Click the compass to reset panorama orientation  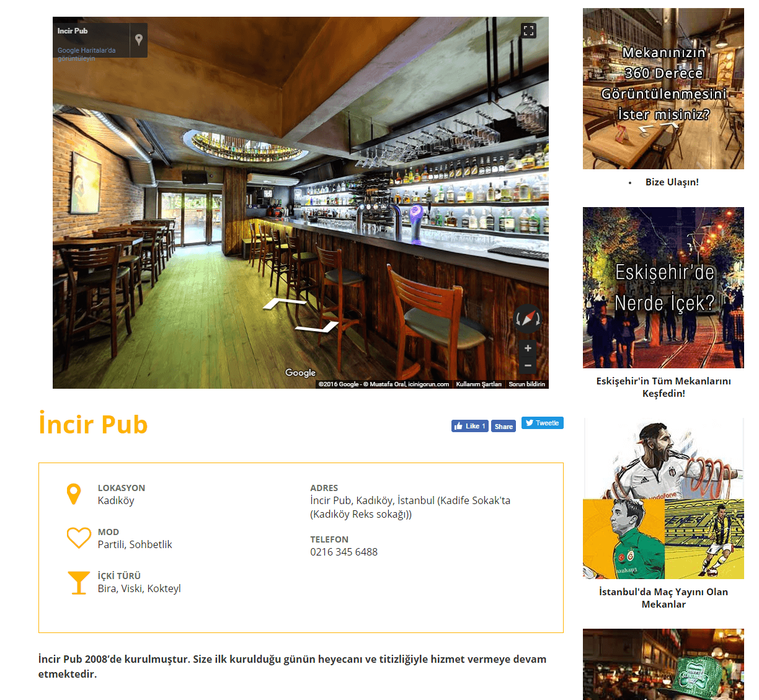[x=528, y=319]
